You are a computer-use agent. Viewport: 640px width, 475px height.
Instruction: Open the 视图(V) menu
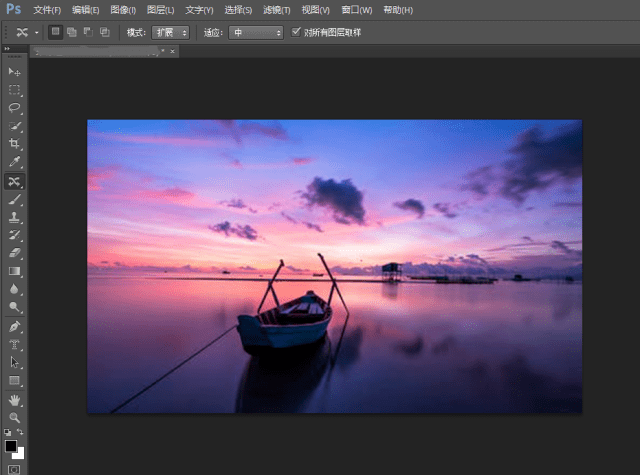316,10
